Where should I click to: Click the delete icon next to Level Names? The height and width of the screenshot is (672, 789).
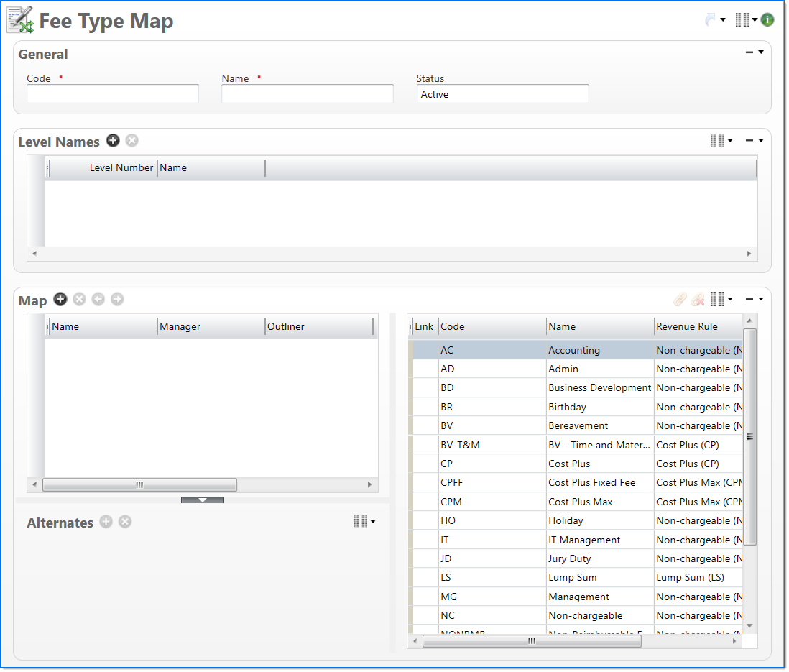(x=132, y=141)
